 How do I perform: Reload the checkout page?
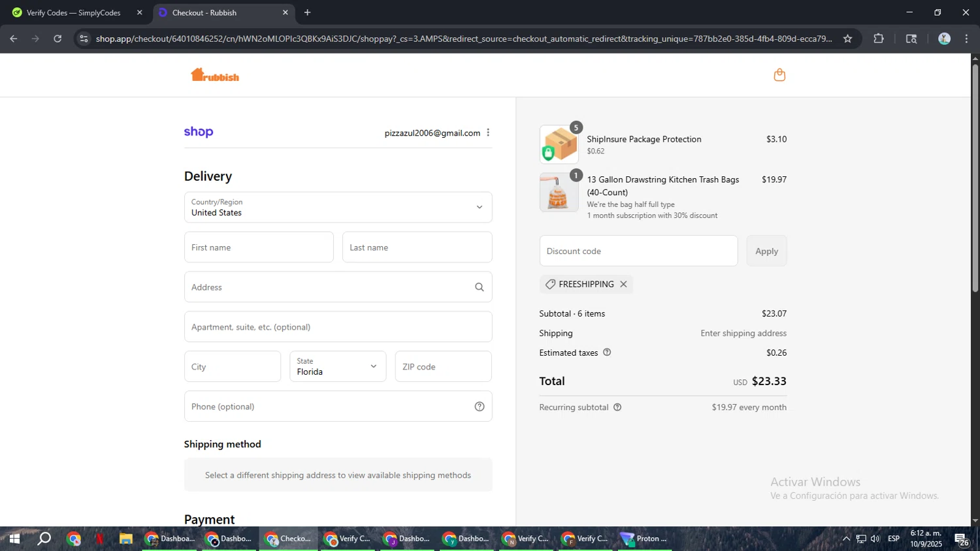click(57, 39)
